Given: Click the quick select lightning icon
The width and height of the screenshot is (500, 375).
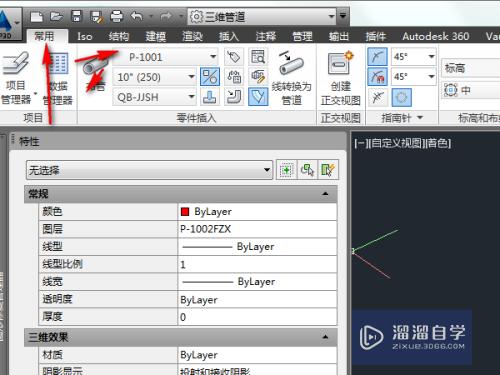Looking at the screenshot, I should point(328,170).
